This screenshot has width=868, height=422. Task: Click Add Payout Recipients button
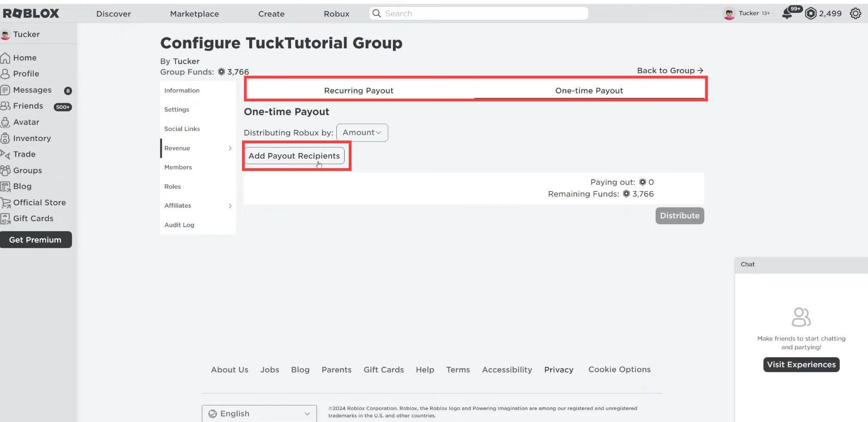[294, 156]
